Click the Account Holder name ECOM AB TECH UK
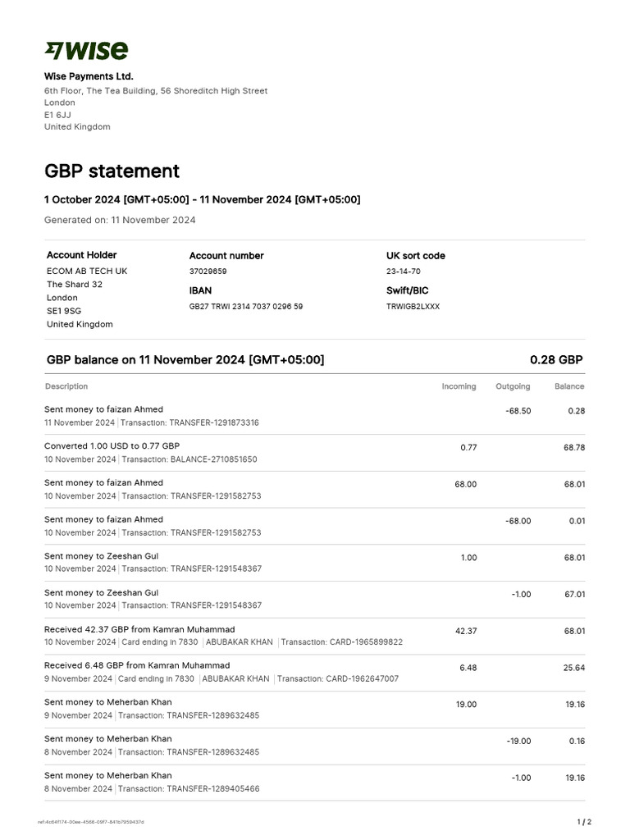This screenshot has height=840, width=630. pos(87,272)
